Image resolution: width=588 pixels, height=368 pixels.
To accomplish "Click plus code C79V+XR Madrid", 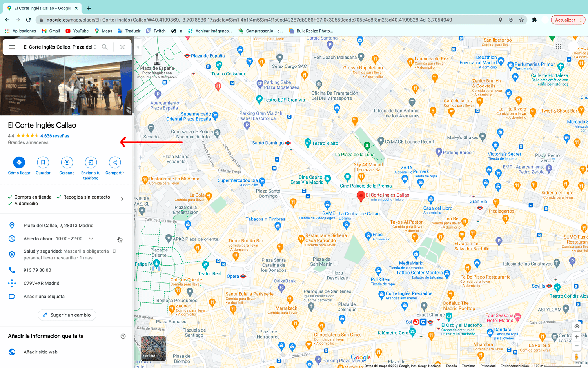I will pos(42,283).
